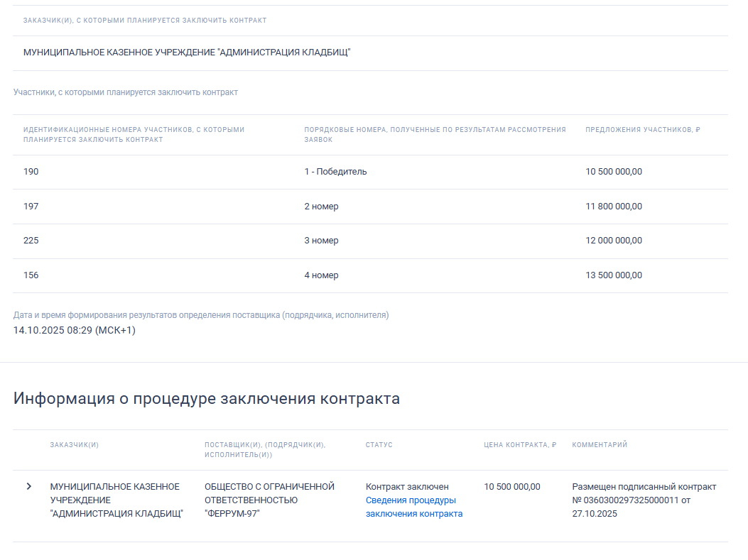748x560 pixels.
Task: Click the comment about signed contract number
Action: (644, 500)
